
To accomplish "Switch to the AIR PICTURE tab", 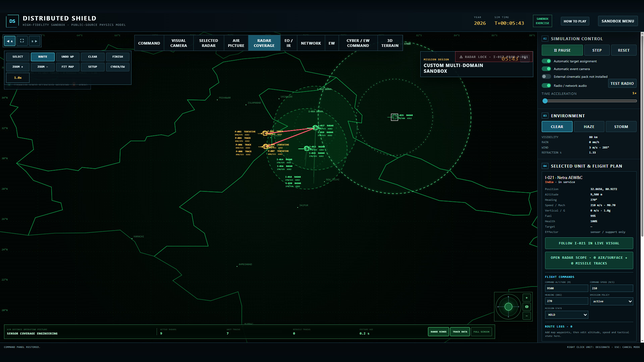I will pos(236,43).
